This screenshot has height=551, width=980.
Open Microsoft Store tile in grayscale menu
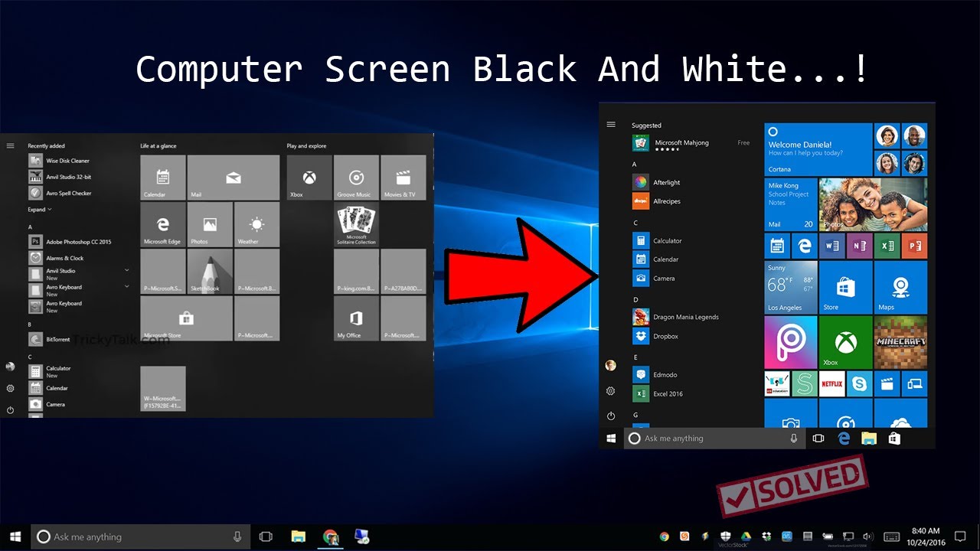point(186,318)
